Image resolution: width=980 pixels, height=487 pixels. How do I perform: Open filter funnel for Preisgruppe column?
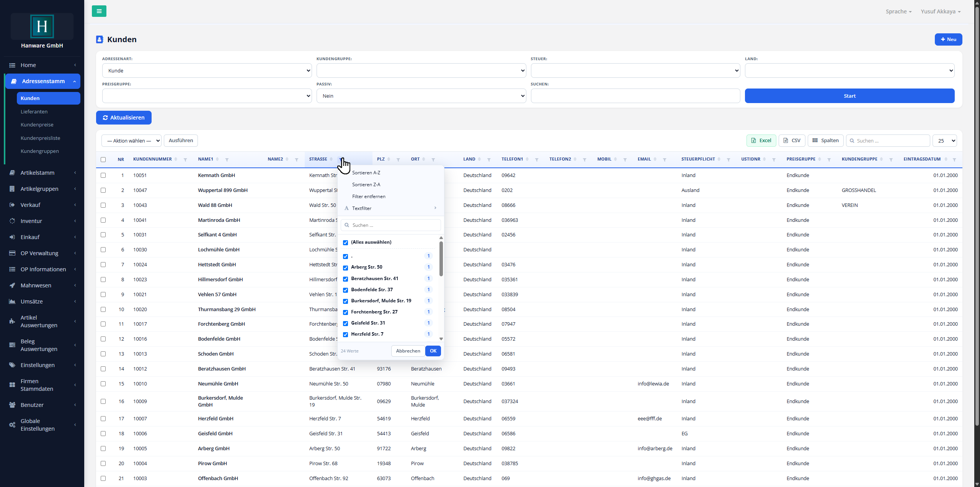(829, 159)
